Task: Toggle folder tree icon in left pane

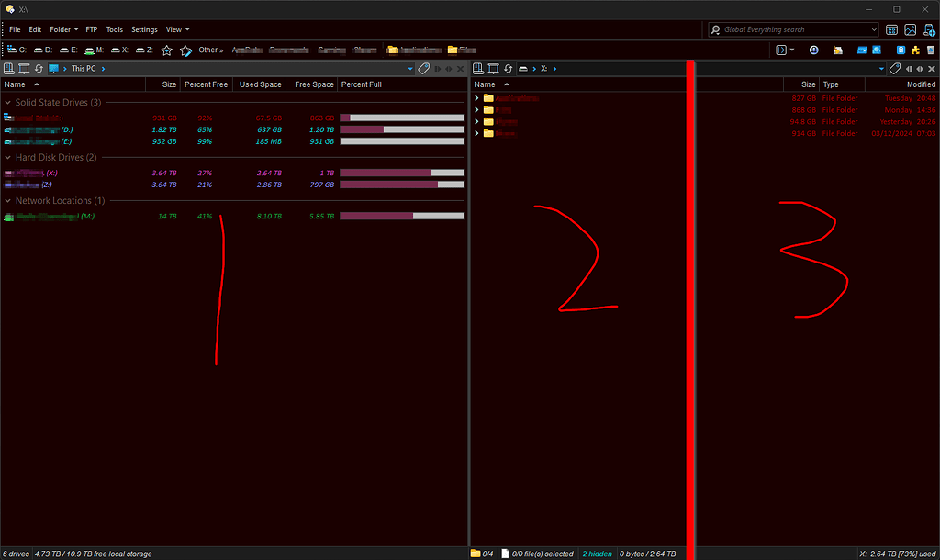Action: coord(9,69)
